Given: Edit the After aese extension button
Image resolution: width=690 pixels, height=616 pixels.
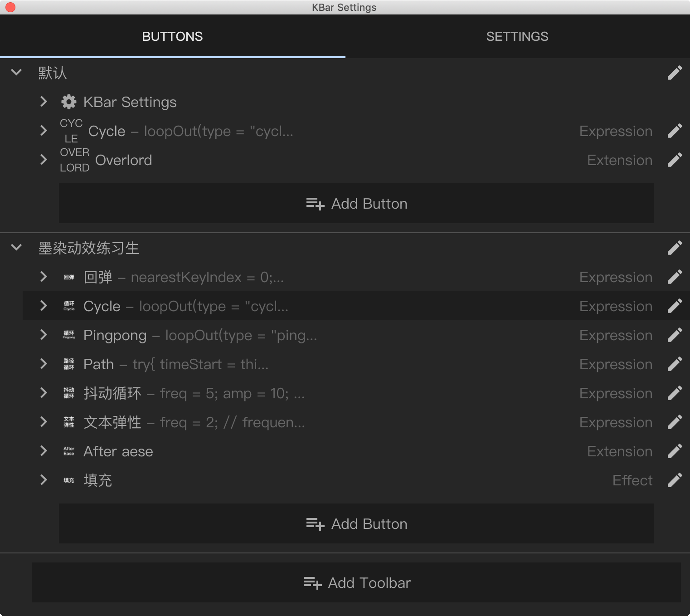Looking at the screenshot, I should (675, 451).
